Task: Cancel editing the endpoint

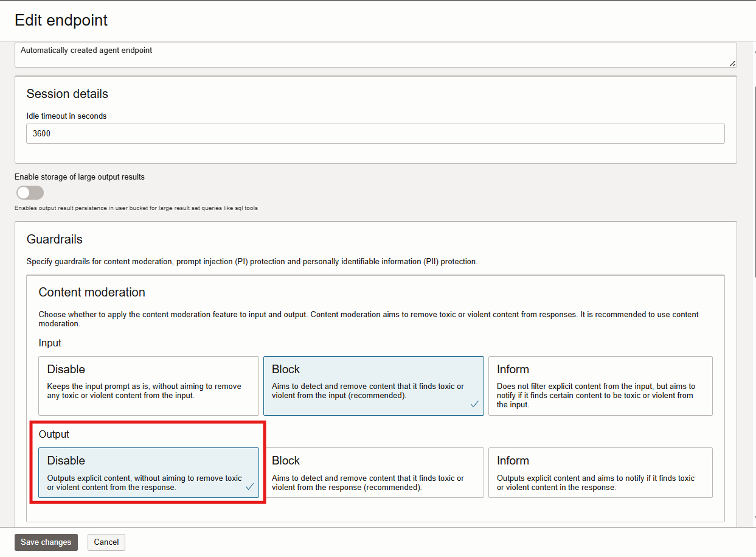Action: tap(106, 542)
